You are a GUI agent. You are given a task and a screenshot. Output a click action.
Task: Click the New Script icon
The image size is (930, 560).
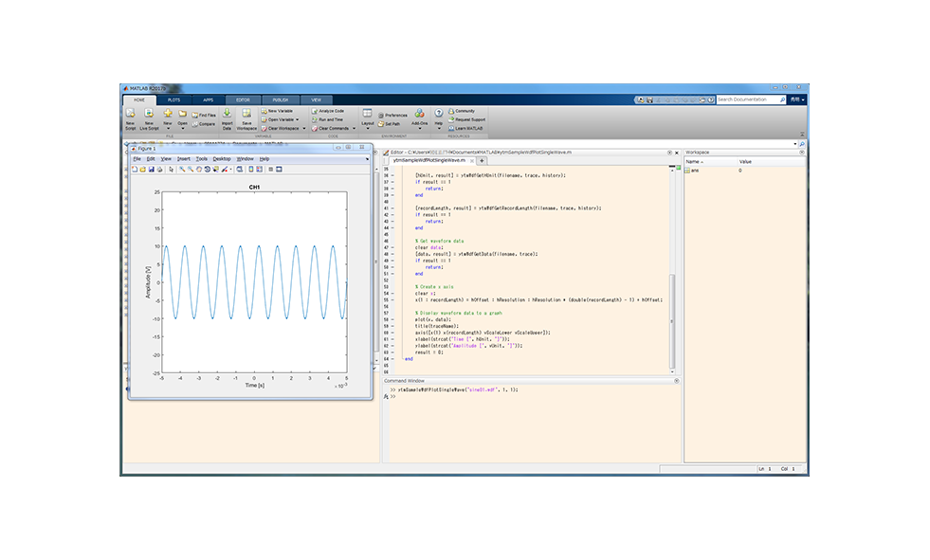(130, 114)
